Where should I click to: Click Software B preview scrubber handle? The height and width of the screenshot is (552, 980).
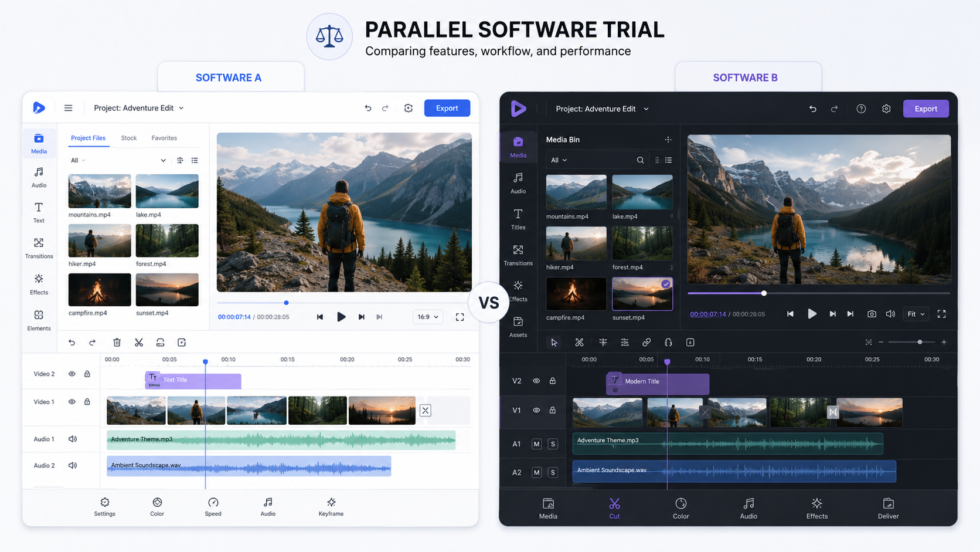(764, 293)
